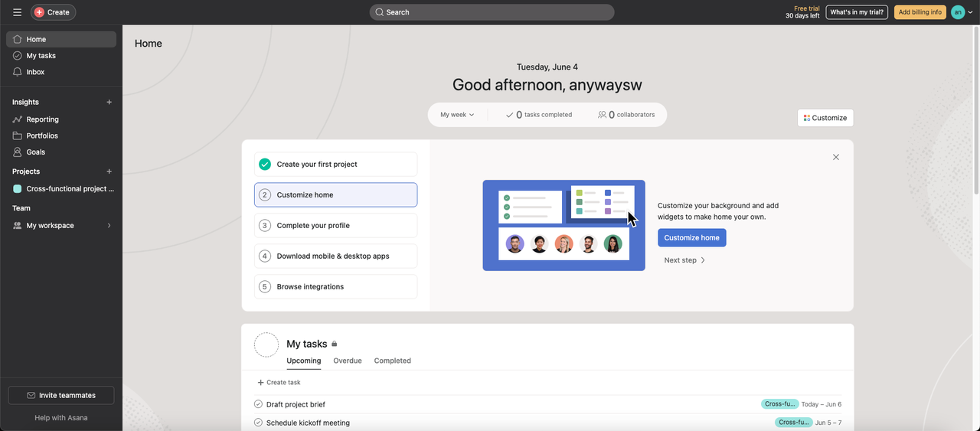Open Help with Asana link

(61, 418)
